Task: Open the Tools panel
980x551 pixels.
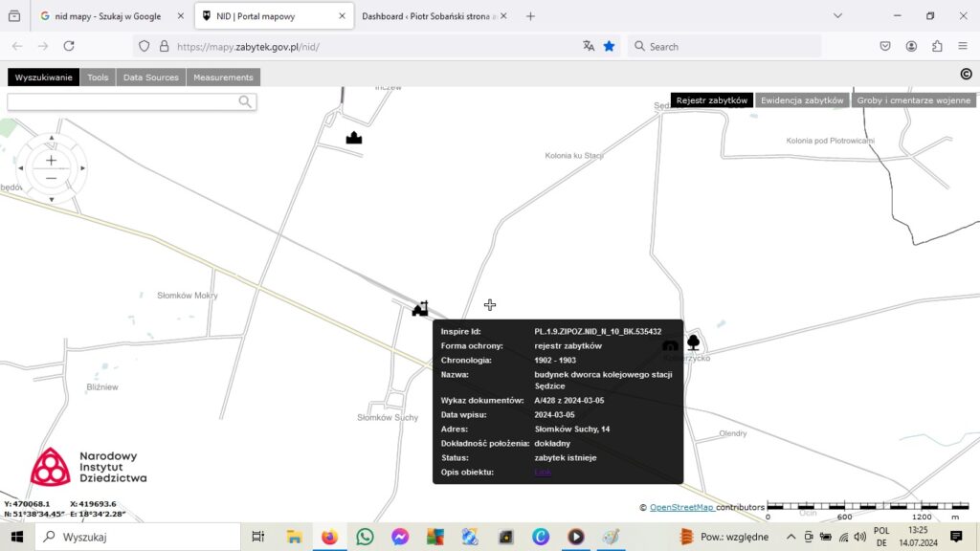Action: [98, 77]
